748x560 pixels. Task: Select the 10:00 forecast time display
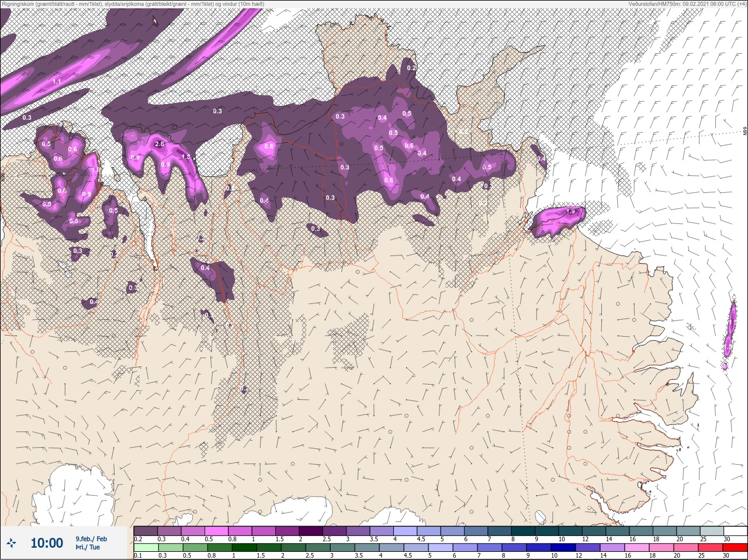[x=47, y=544]
